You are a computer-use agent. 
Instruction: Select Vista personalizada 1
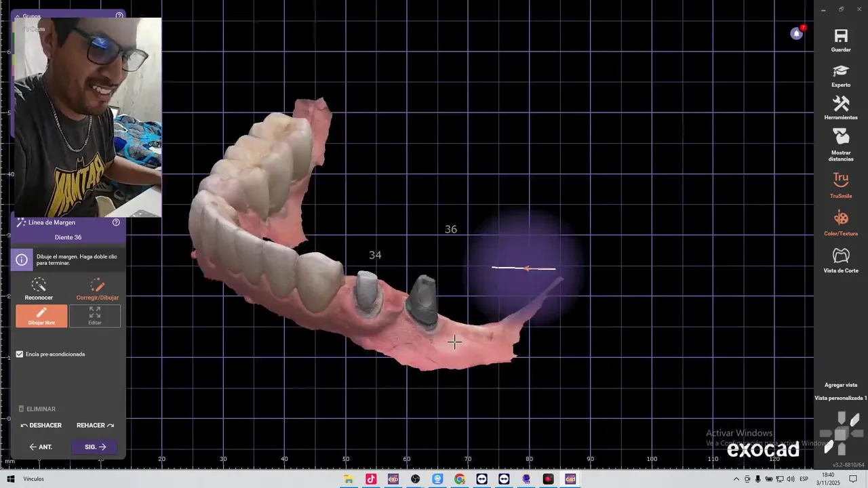841,398
